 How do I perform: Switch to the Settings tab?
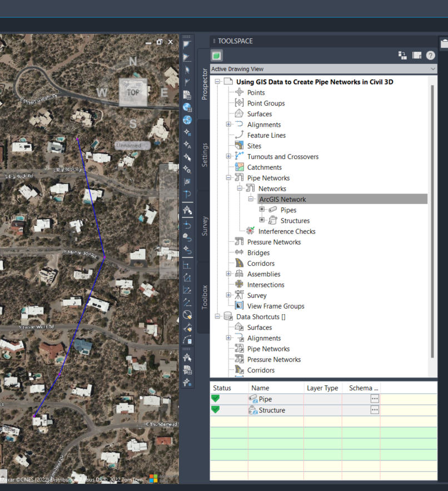coord(205,155)
